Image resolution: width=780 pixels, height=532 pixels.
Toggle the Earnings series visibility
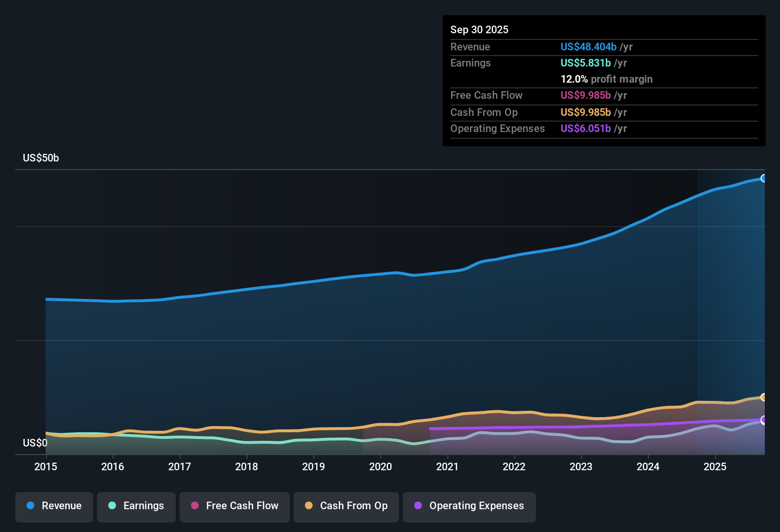136,506
